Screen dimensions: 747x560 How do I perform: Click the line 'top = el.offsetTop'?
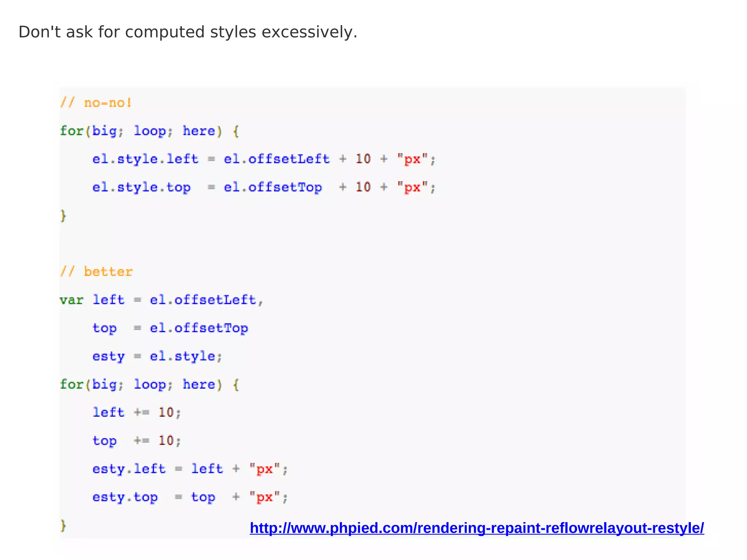point(170,328)
